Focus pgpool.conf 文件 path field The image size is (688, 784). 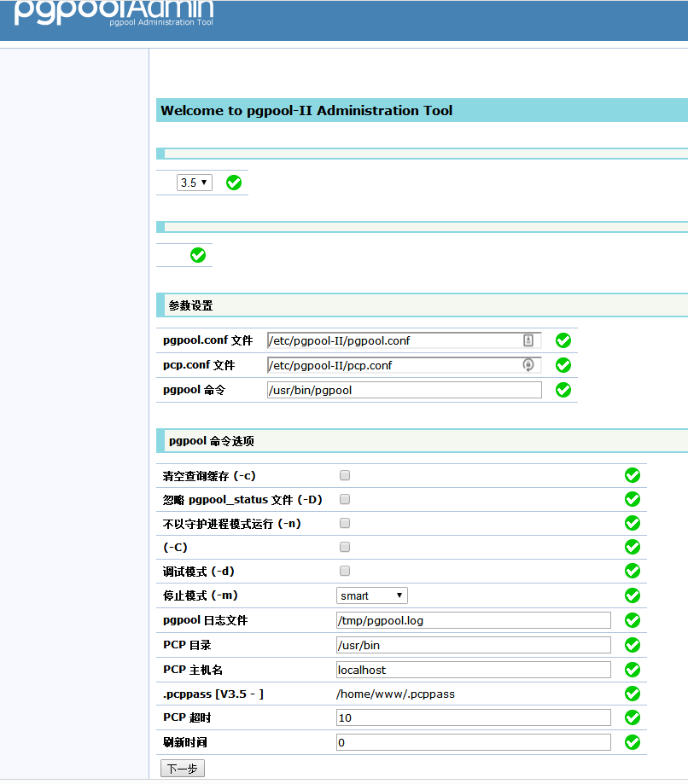pyautogui.click(x=405, y=340)
